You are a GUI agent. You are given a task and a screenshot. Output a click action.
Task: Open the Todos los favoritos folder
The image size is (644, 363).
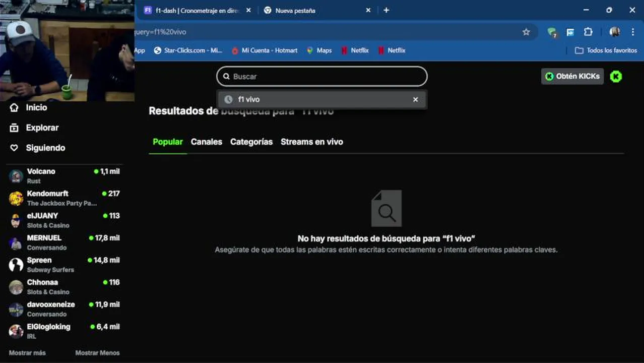coord(606,50)
